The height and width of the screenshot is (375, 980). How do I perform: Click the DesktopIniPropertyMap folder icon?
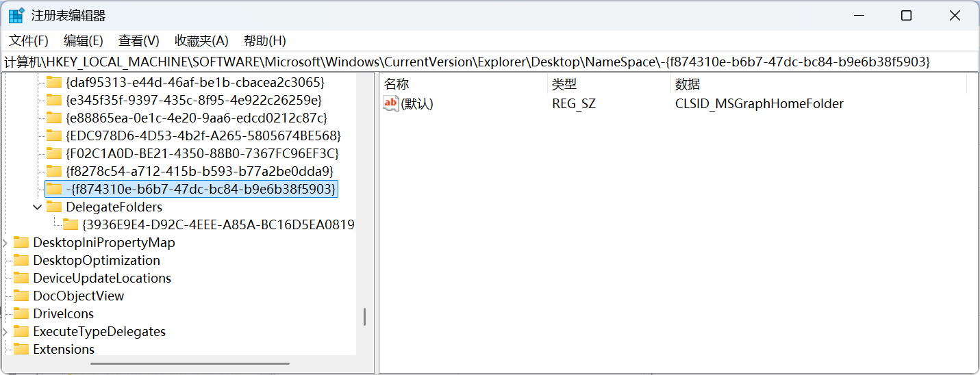(x=21, y=242)
